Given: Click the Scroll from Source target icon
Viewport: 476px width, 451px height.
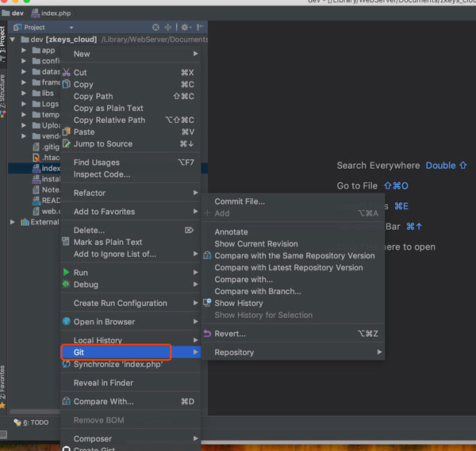Looking at the screenshot, I should pyautogui.click(x=155, y=28).
